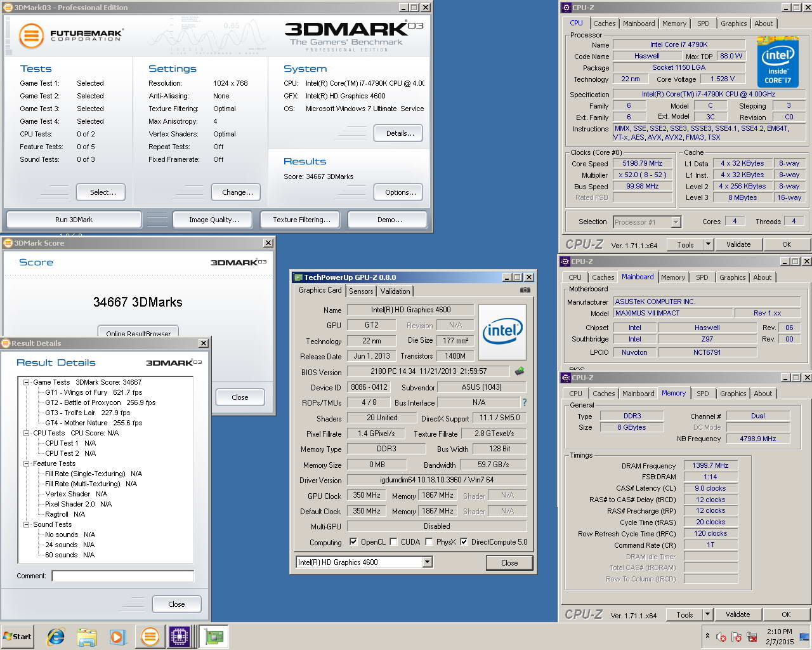Open the Intel(R) HD Graphics 4600 GPU selector dropdown

click(427, 562)
